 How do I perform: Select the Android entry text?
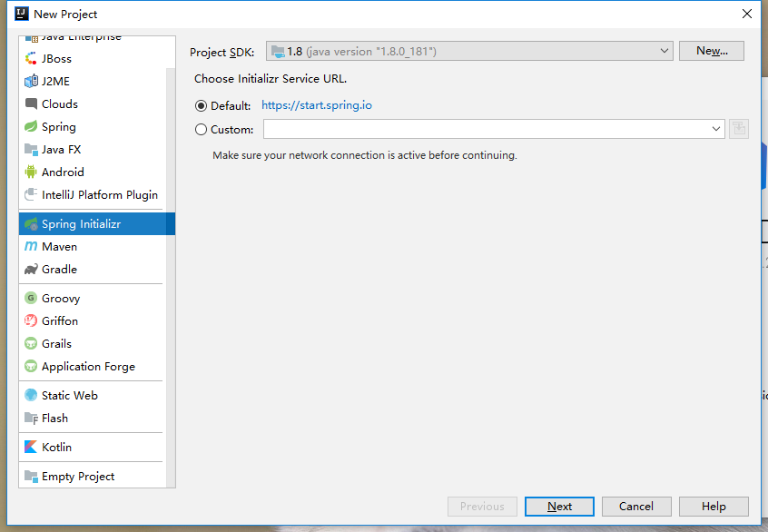coord(63,172)
